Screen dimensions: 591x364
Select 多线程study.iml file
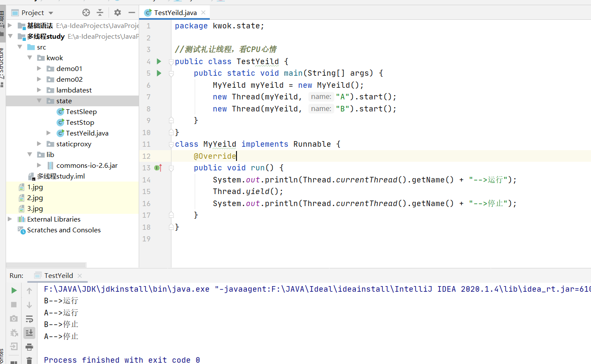tap(56, 176)
